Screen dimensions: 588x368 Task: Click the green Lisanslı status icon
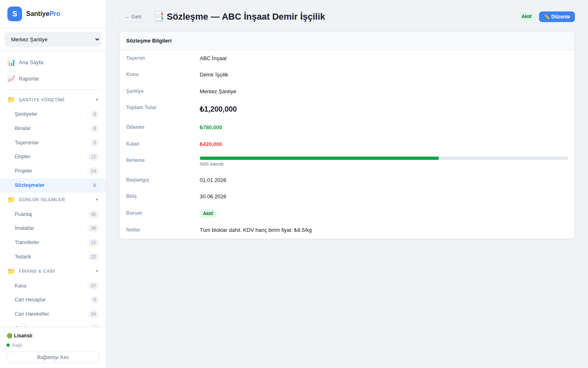click(x=9, y=336)
